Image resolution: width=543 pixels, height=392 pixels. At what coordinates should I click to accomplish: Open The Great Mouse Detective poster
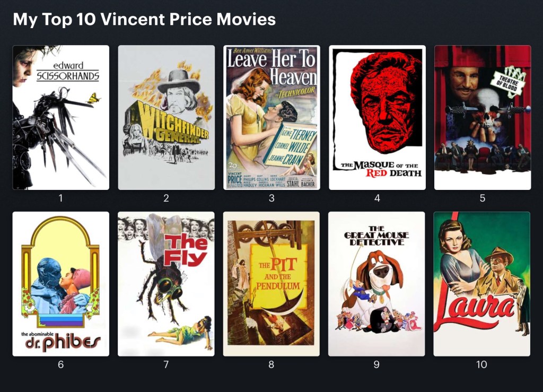click(x=377, y=284)
